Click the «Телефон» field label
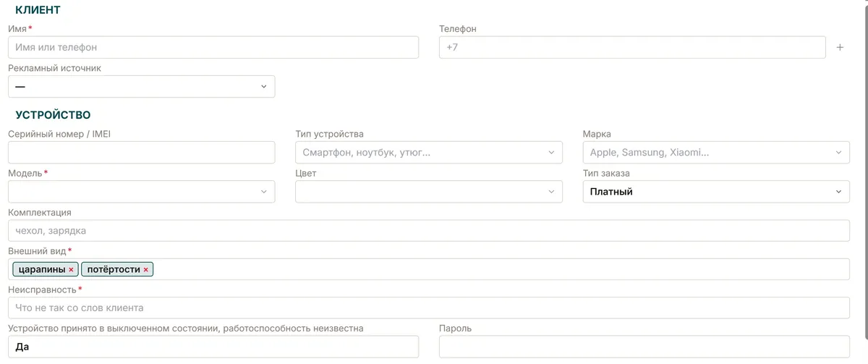This screenshot has height=364, width=868. (458, 29)
